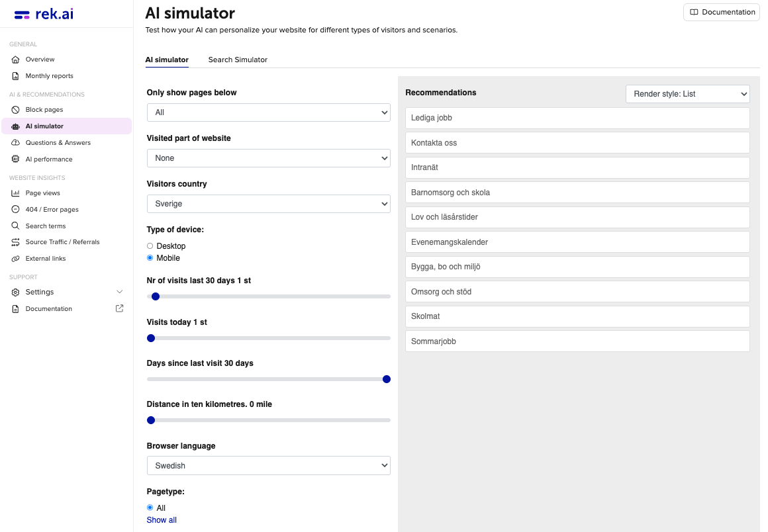768x532 pixels.
Task: Open the Browser language dropdown
Action: click(x=268, y=465)
